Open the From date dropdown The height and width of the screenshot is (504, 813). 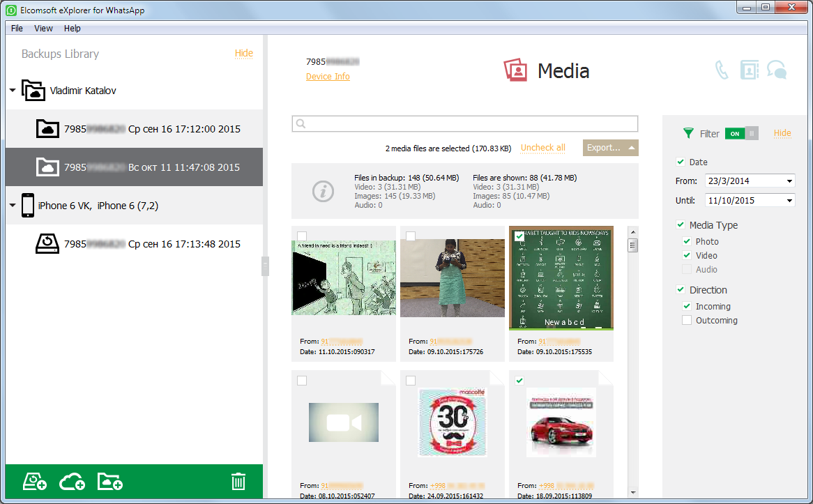[791, 181]
